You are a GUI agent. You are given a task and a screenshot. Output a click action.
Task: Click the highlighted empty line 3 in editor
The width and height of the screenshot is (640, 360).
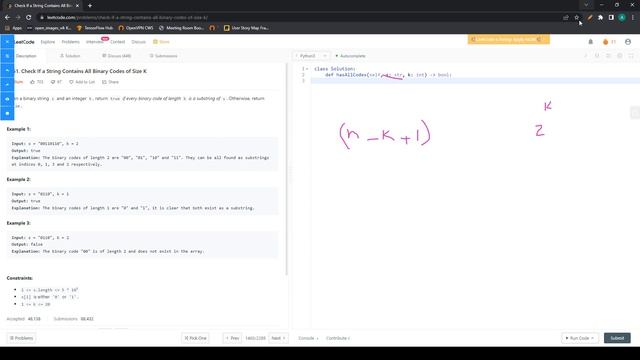pyautogui.click(x=475, y=81)
